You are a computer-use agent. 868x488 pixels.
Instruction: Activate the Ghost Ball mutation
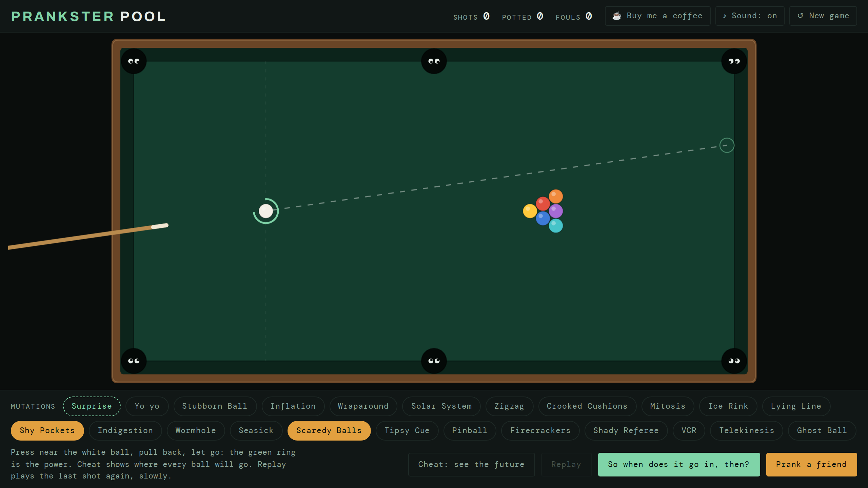click(x=822, y=431)
